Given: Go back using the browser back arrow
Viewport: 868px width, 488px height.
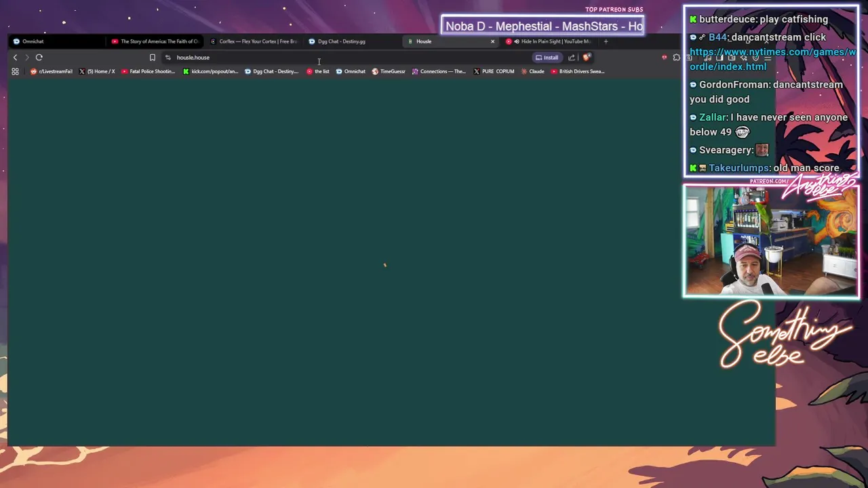Looking at the screenshot, I should point(15,58).
